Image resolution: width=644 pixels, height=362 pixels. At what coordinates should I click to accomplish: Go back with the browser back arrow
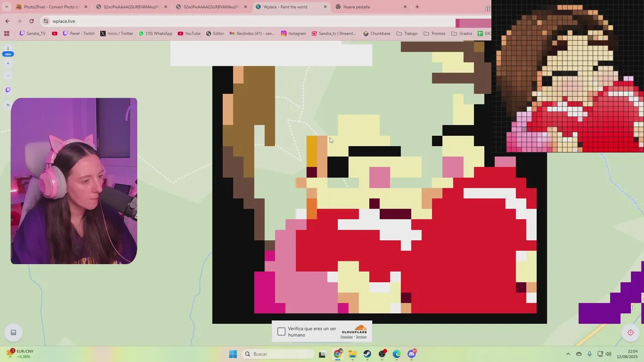tap(7, 21)
